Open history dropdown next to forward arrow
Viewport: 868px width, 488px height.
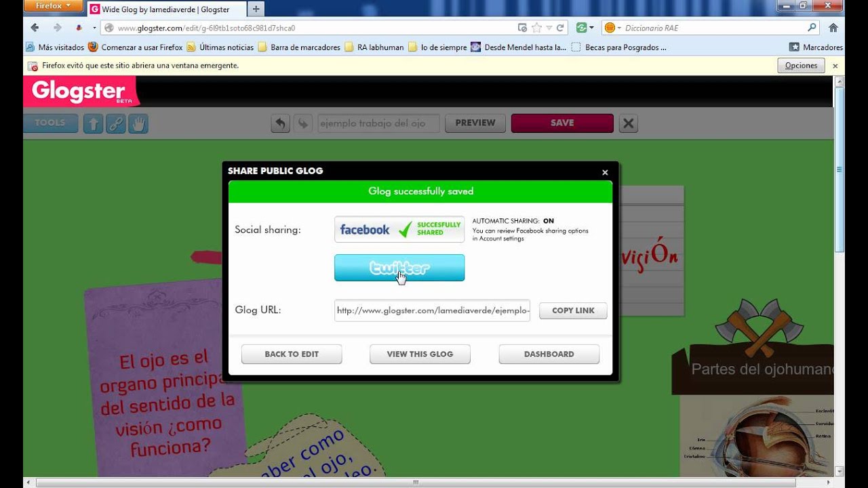94,28
